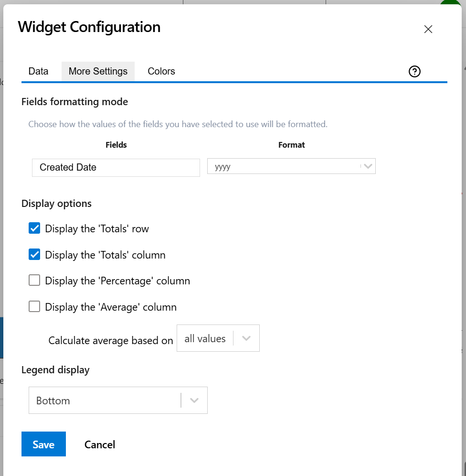Dismiss the Widget Configuration dialog with the X
466x476 pixels.
pos(428,29)
